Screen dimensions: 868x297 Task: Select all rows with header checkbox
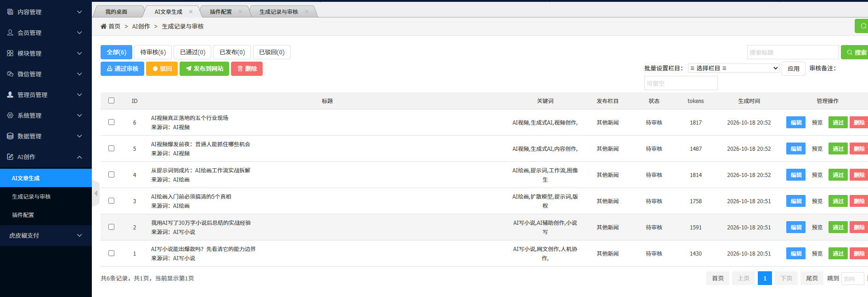[x=111, y=100]
